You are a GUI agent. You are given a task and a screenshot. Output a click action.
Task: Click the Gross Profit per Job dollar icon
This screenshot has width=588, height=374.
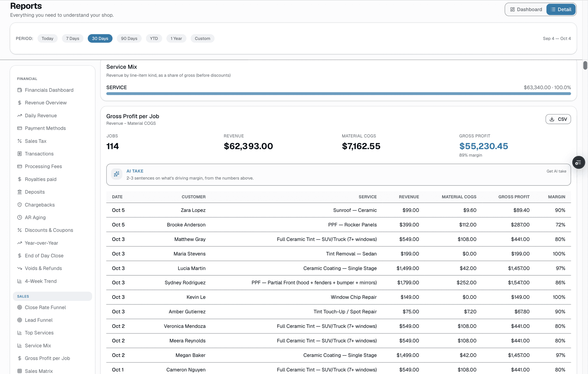[x=20, y=358]
